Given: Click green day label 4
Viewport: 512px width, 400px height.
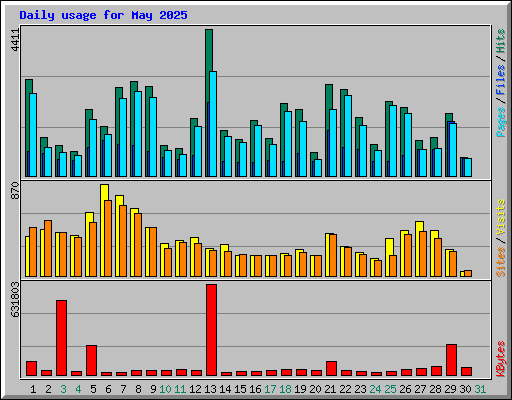Looking at the screenshot, I should click(78, 389).
